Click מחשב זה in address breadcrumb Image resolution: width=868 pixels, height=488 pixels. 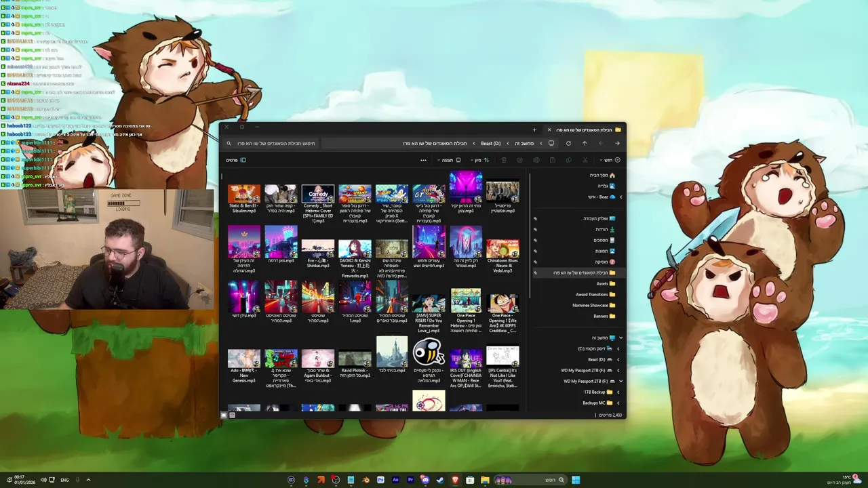(524, 143)
